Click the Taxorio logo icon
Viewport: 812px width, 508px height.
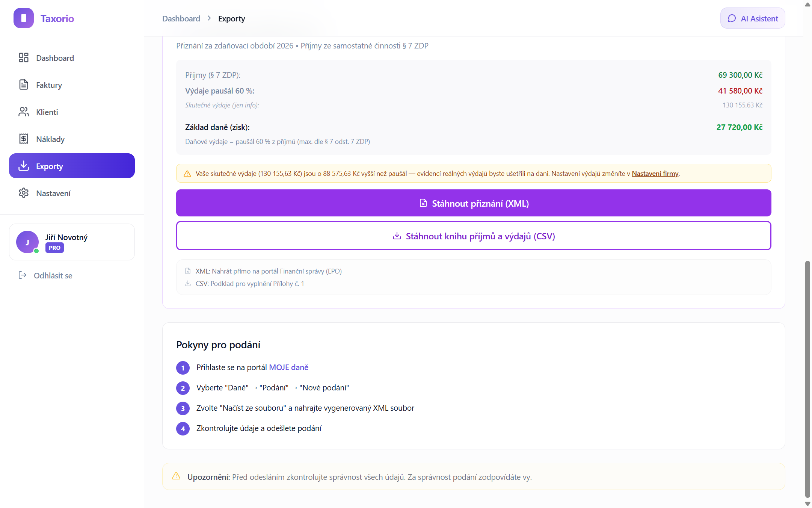pos(23,18)
